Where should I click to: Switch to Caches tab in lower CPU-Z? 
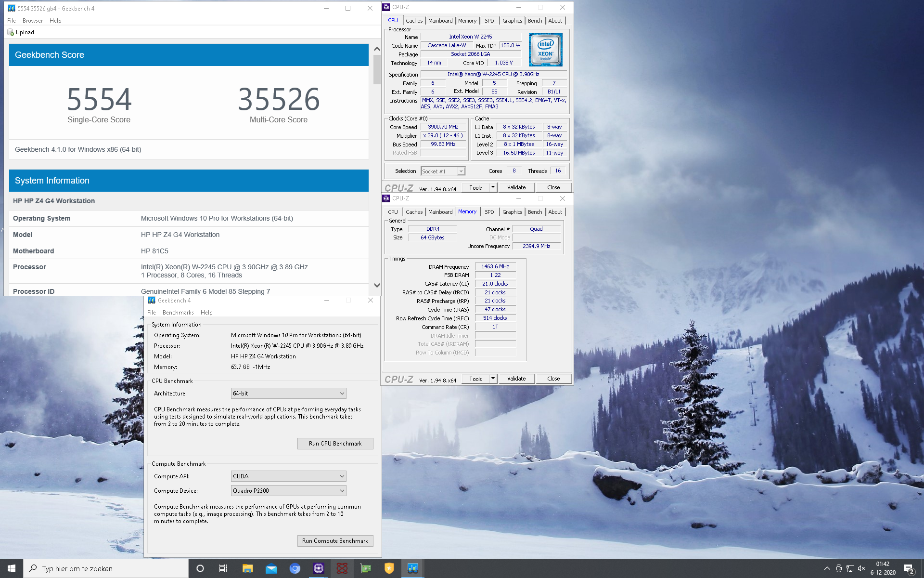(414, 212)
